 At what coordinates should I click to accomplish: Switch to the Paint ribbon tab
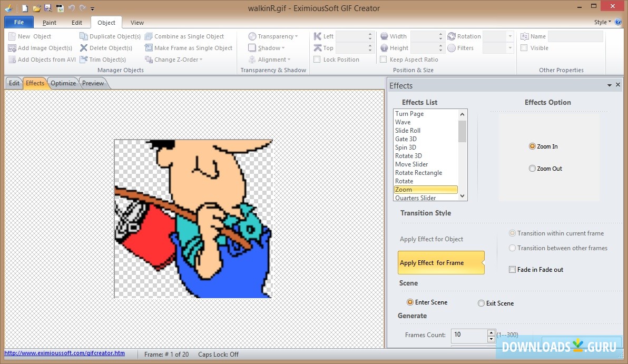coord(50,23)
